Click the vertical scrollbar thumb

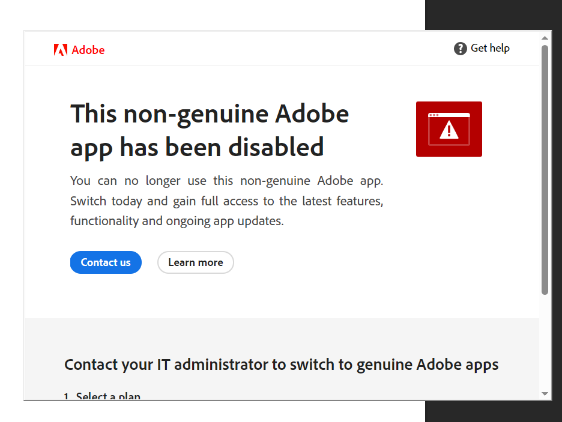click(545, 170)
